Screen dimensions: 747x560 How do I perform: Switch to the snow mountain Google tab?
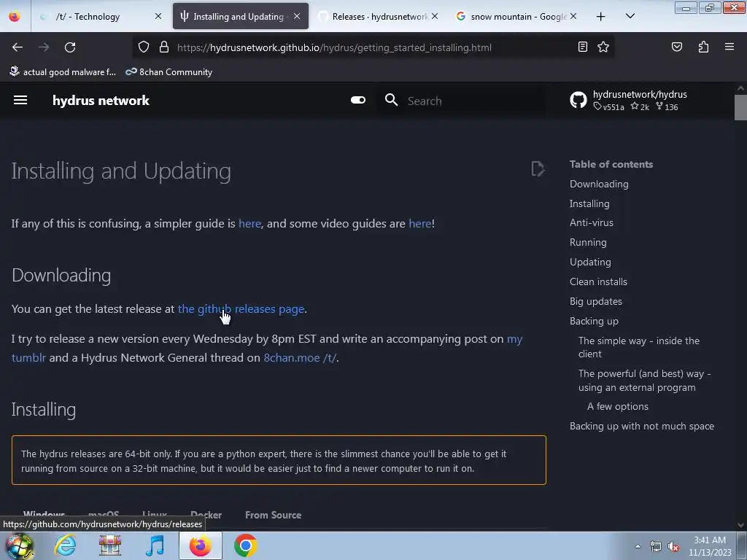[x=517, y=16]
